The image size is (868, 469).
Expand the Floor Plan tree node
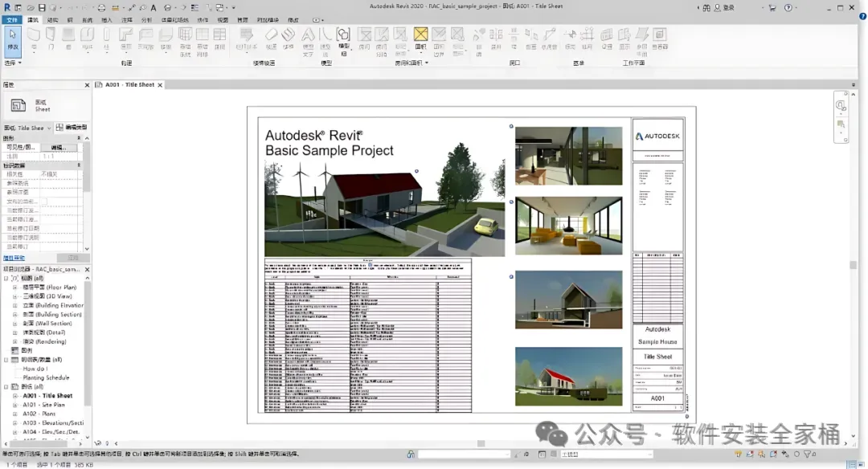(x=15, y=288)
